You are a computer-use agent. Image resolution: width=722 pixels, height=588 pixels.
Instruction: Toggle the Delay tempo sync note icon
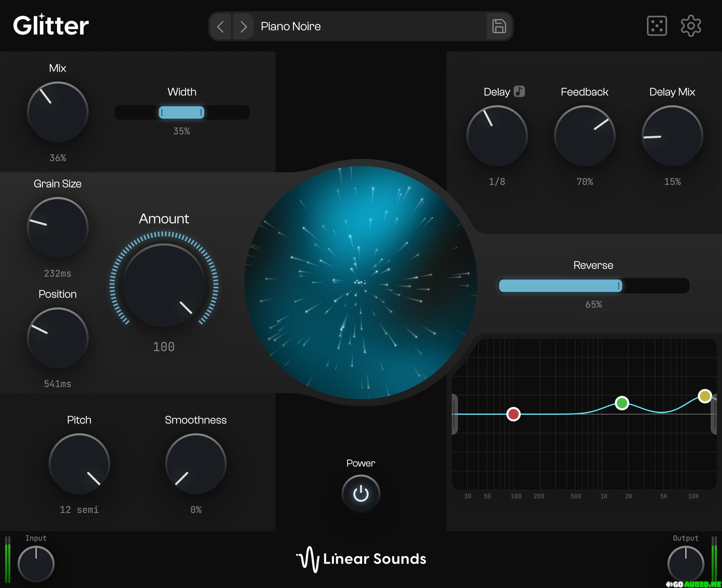pyautogui.click(x=519, y=91)
